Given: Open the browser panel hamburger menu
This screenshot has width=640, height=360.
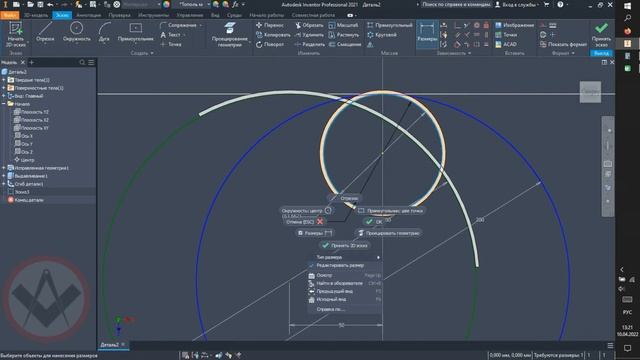Looking at the screenshot, I should point(91,62).
